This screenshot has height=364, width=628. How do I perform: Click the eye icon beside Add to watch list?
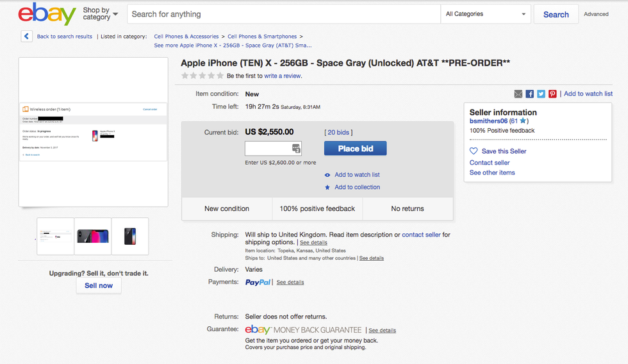327,175
